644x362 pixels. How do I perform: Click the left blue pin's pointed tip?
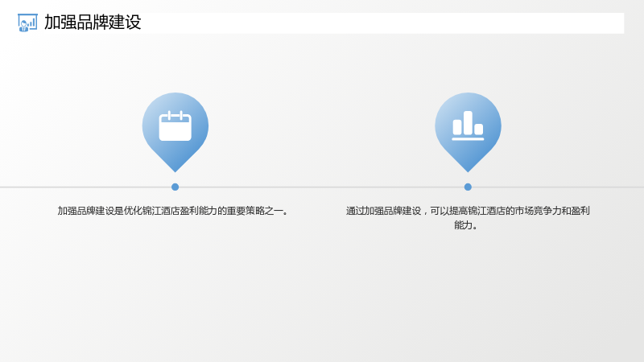point(175,168)
